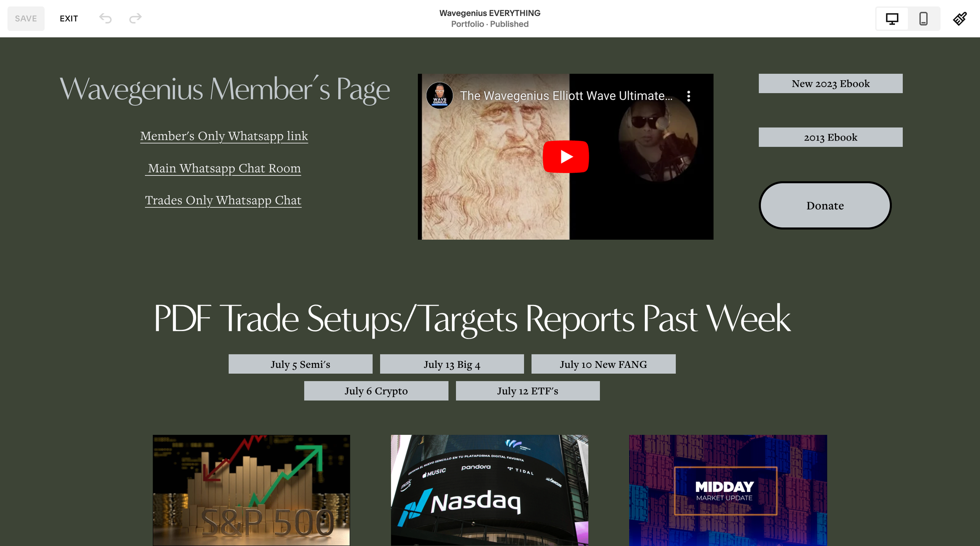
Task: Open Member's Only Whatsapp link
Action: pyautogui.click(x=224, y=136)
